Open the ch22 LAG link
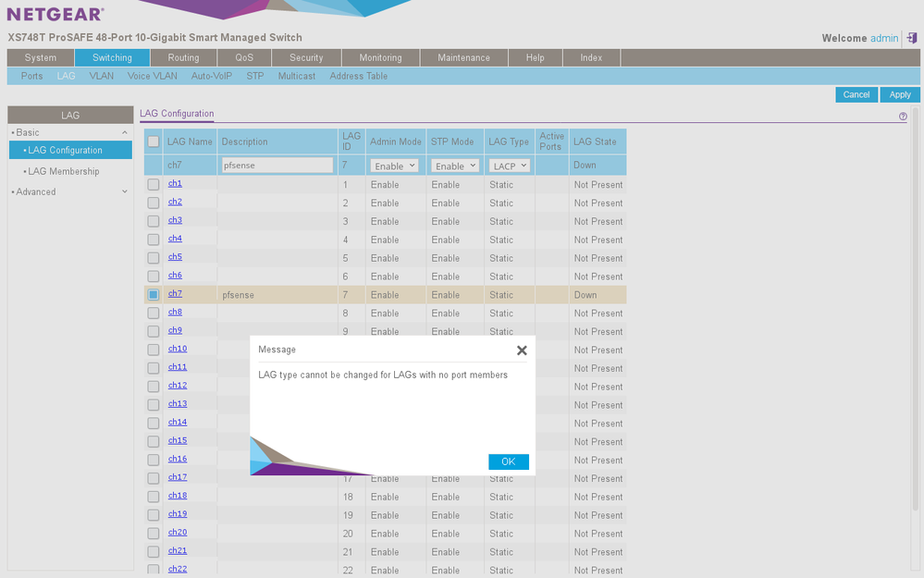This screenshot has width=924, height=578. [178, 569]
